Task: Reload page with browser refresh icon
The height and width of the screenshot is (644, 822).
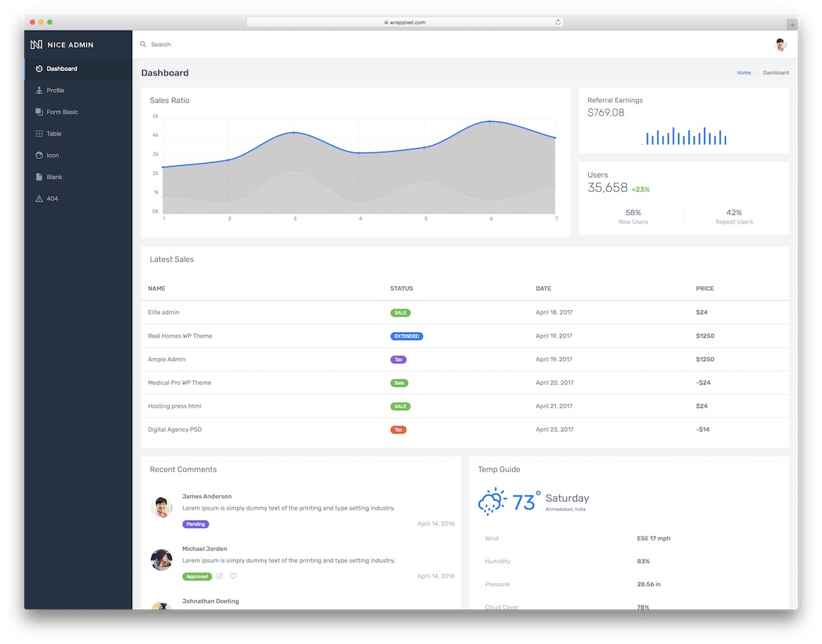Action: pos(557,22)
